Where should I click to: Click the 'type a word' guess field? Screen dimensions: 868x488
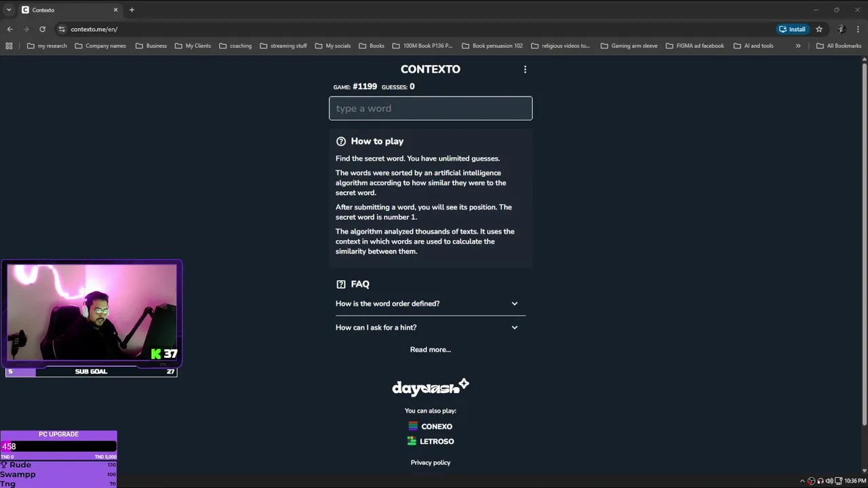pyautogui.click(x=431, y=108)
